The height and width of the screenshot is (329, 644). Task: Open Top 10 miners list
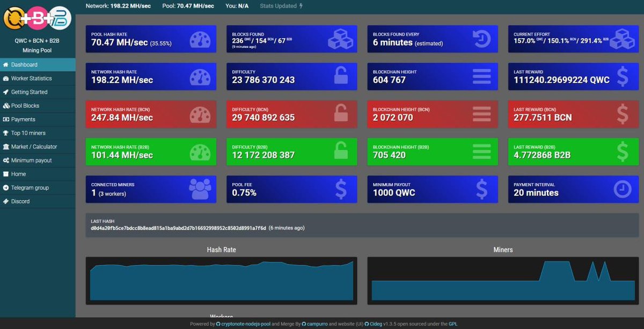point(38,133)
